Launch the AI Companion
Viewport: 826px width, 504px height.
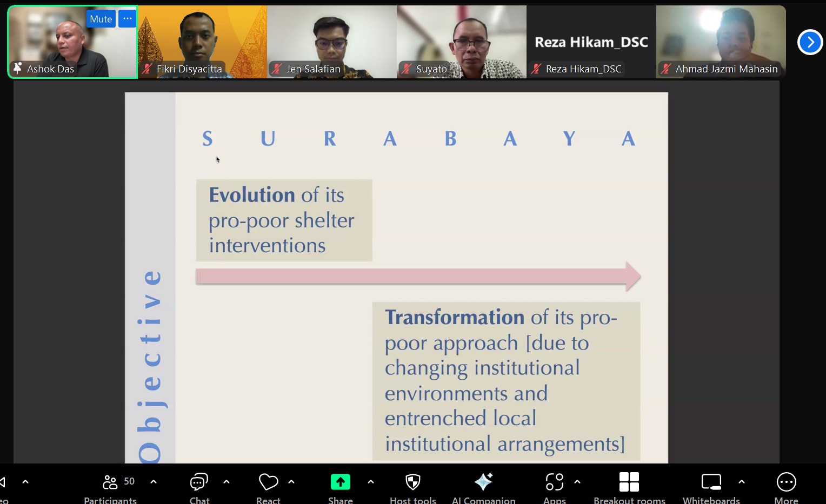(x=483, y=482)
